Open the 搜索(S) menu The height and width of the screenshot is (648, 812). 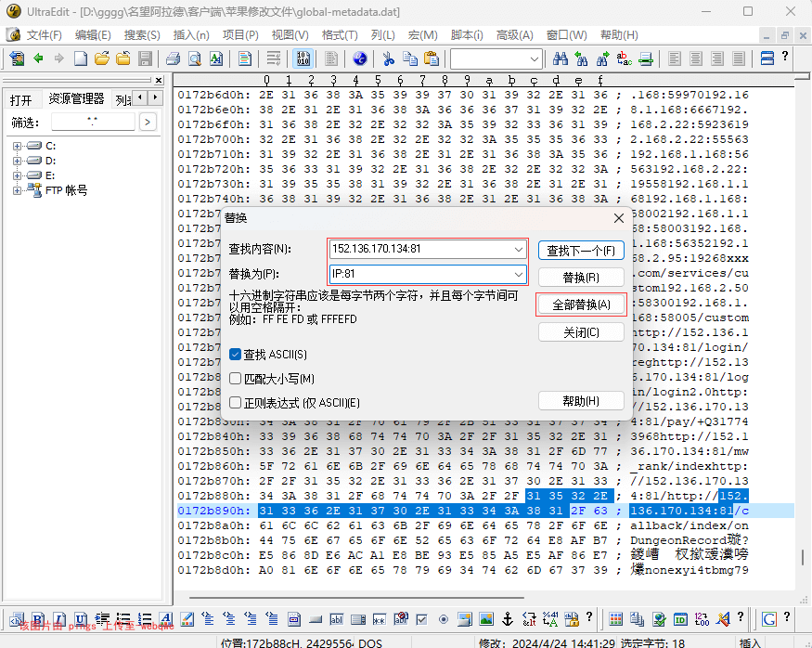click(x=142, y=35)
